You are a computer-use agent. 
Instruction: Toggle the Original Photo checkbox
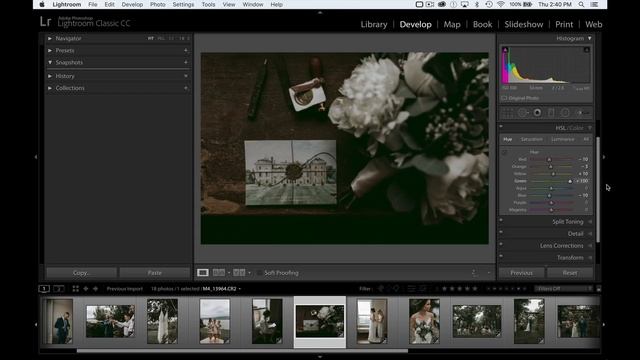(504, 98)
